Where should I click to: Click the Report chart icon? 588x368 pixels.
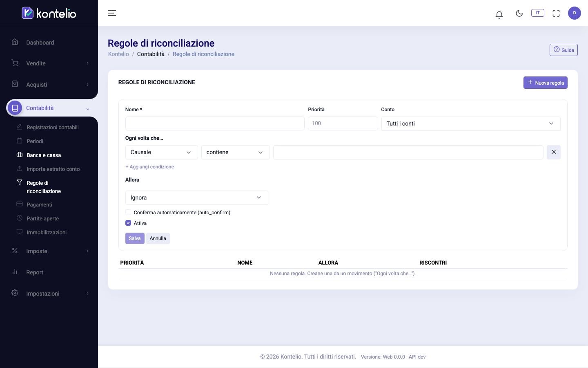coord(15,272)
